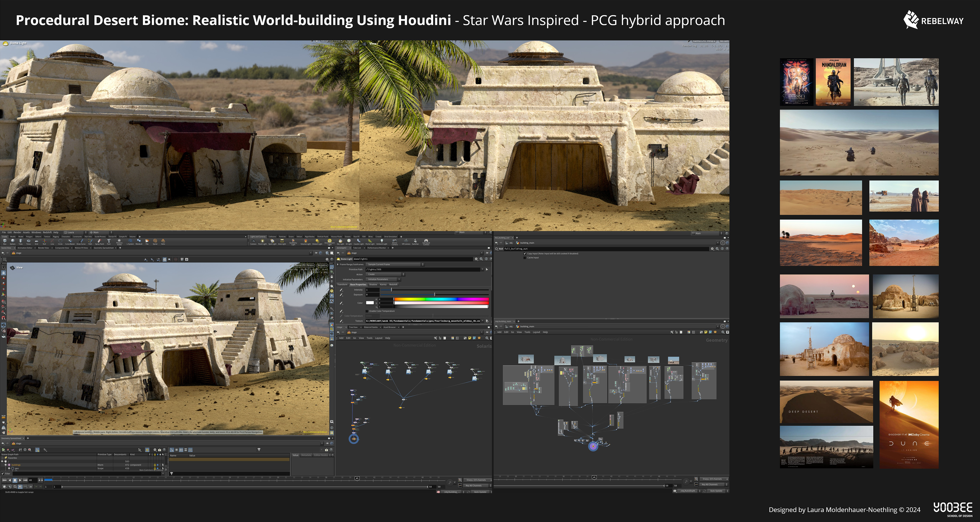980x522 pixels.
Task: Toggle Cache Input checkbox
Action: (525, 258)
